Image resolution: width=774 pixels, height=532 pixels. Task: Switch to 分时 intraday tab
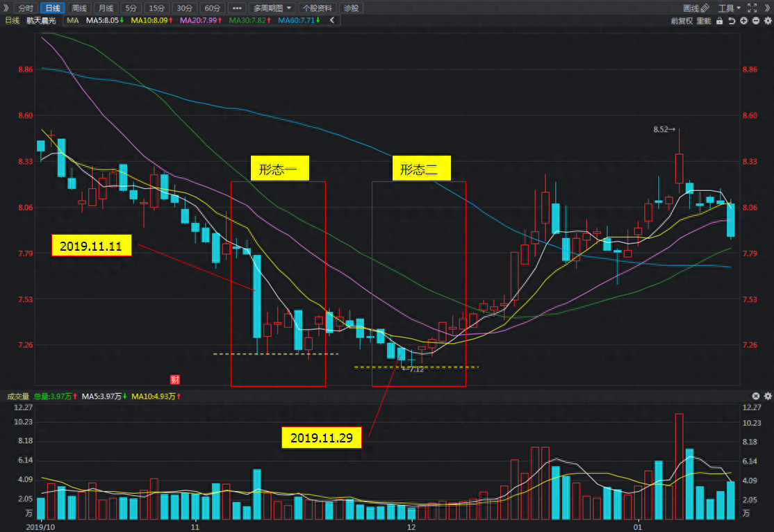click(26, 8)
